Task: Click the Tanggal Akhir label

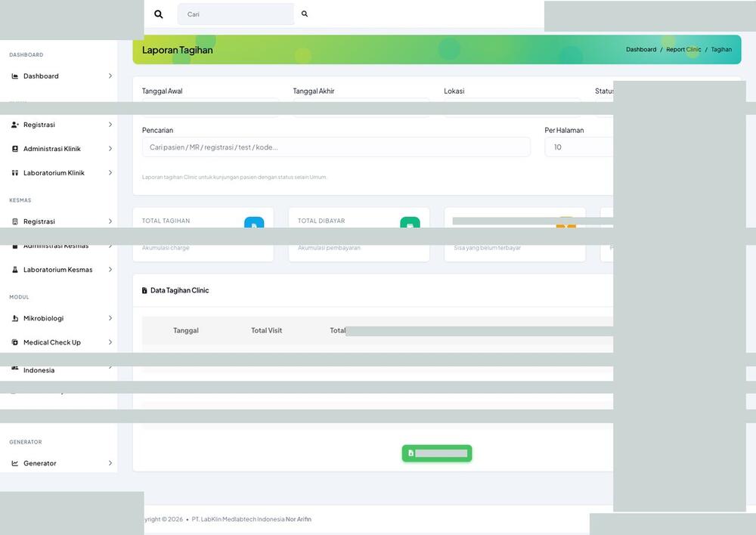Action: (x=314, y=91)
